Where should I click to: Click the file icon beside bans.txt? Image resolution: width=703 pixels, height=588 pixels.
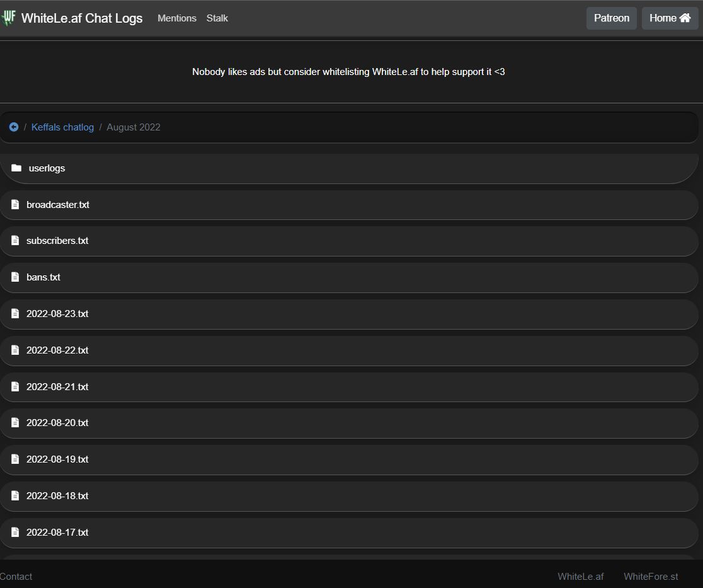[x=15, y=277]
